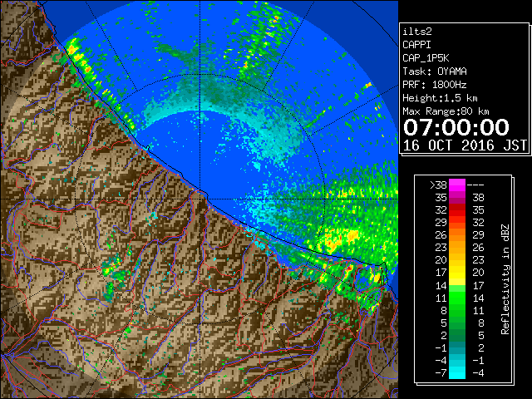Click the bright green 11 dBZ legend swatch
The height and width of the screenshot is (399, 532).
pos(457,298)
